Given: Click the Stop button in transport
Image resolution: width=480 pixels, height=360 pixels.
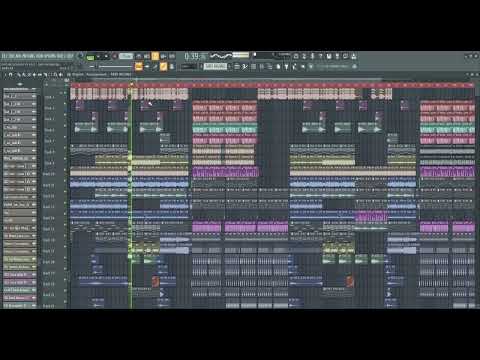Looking at the screenshot, I should (x=106, y=56).
